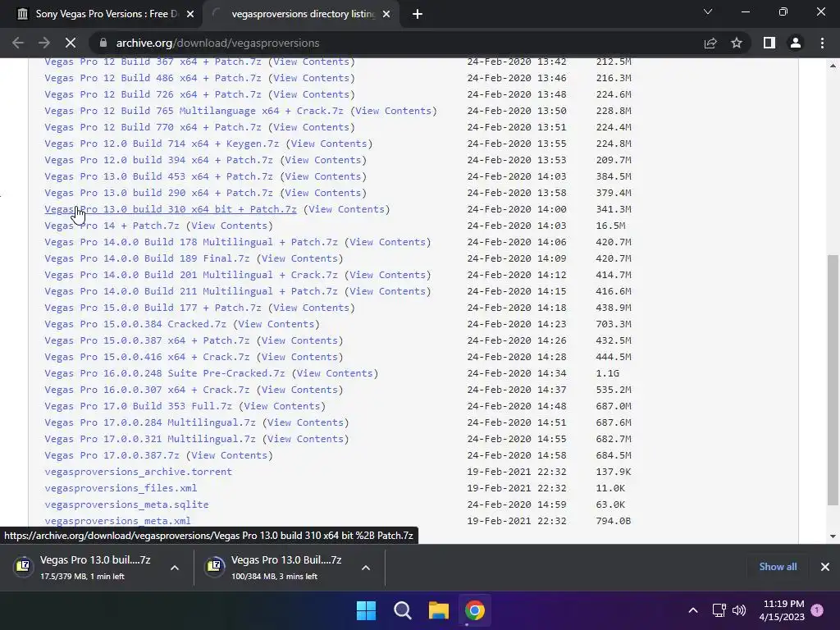The image size is (840, 630).
Task: Click the share page icon in address bar
Action: coord(710,43)
